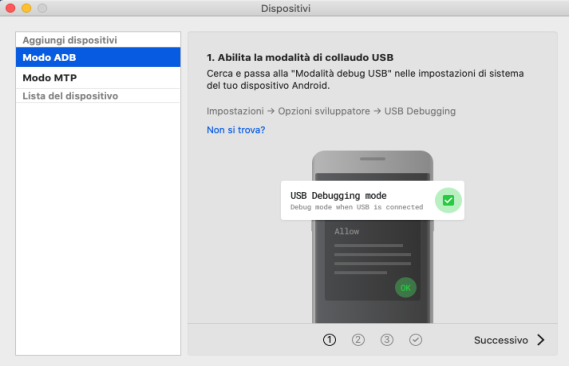This screenshot has height=366, width=569.
Task: Click the green USB Debugging checkbox illustration
Action: [448, 200]
